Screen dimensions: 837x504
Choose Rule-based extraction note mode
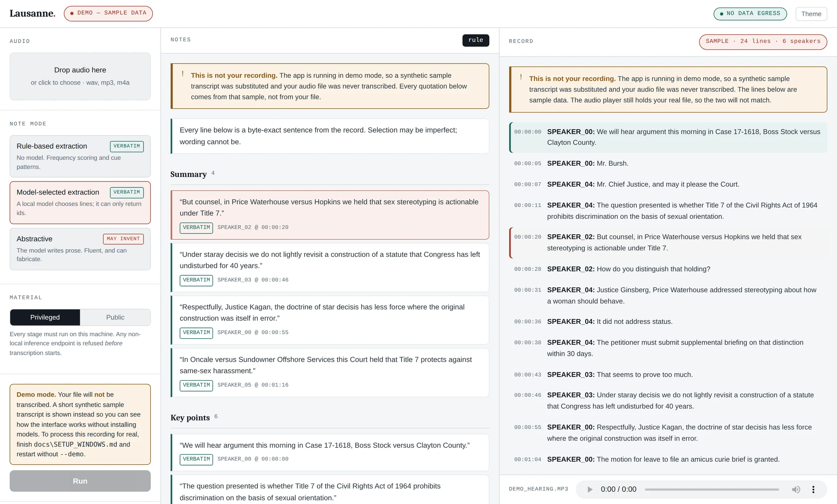coord(80,156)
